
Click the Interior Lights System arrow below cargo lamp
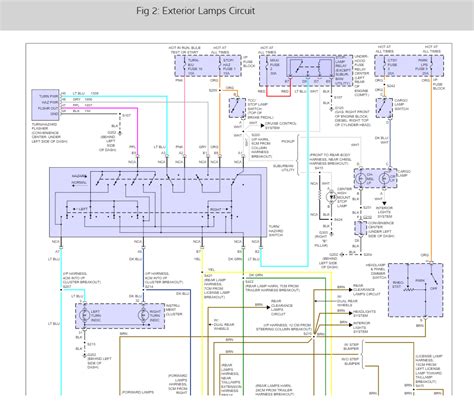[384, 203]
